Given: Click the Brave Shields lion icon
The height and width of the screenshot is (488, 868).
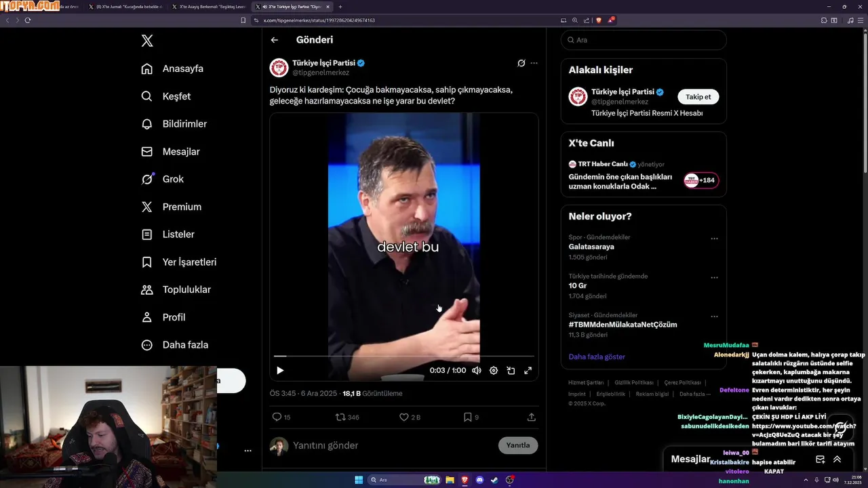Looking at the screenshot, I should tap(598, 20).
